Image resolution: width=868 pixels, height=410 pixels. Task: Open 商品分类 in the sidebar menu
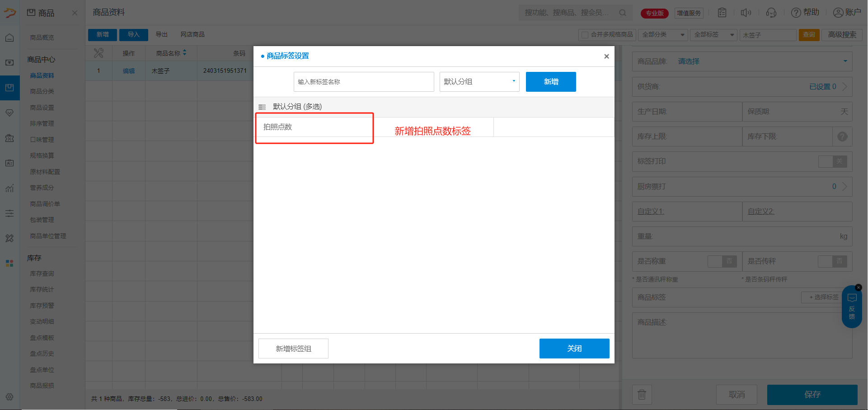click(42, 91)
